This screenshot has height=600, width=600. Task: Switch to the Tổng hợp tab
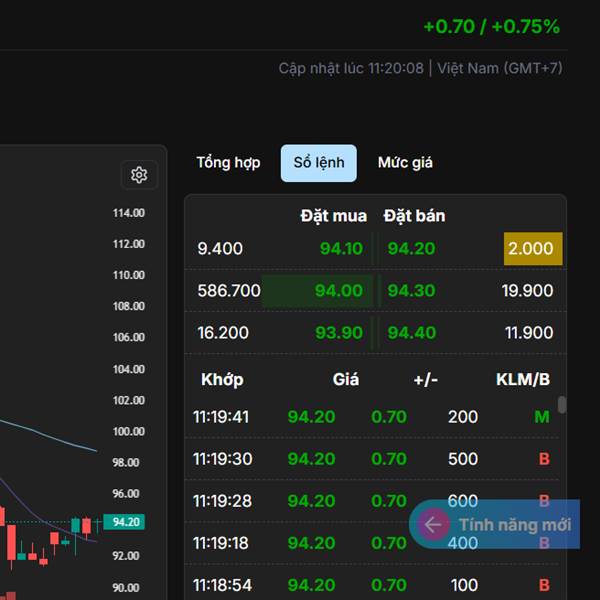[228, 163]
